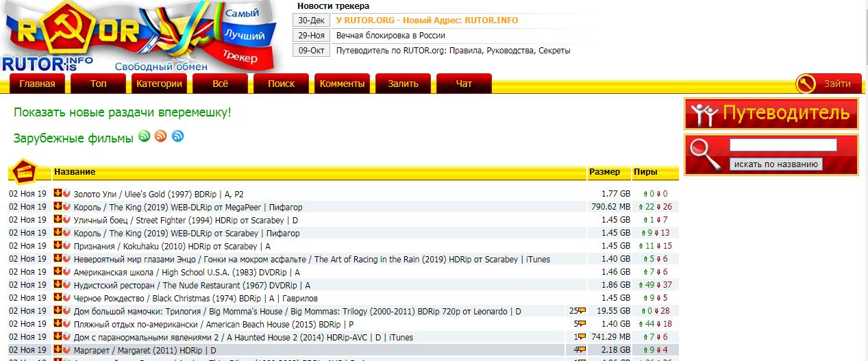Download torrent file for Kokuhaku row
The width and height of the screenshot is (868, 361).
click(58, 246)
